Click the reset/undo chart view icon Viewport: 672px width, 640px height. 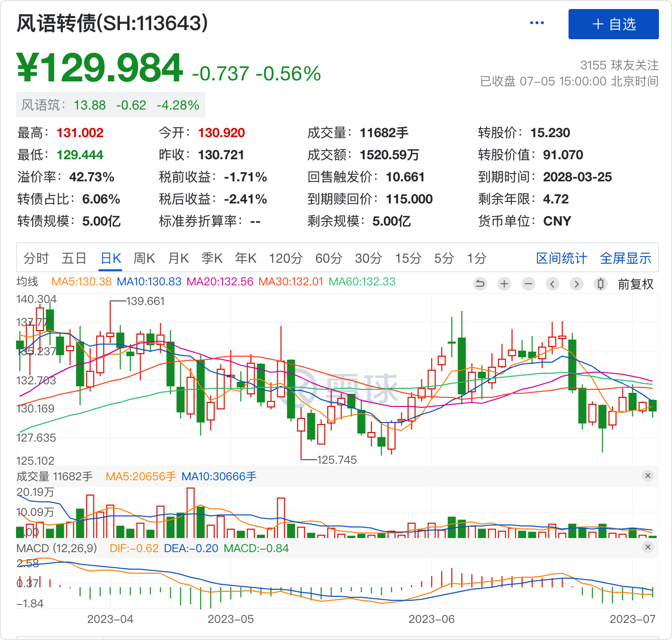tap(480, 284)
